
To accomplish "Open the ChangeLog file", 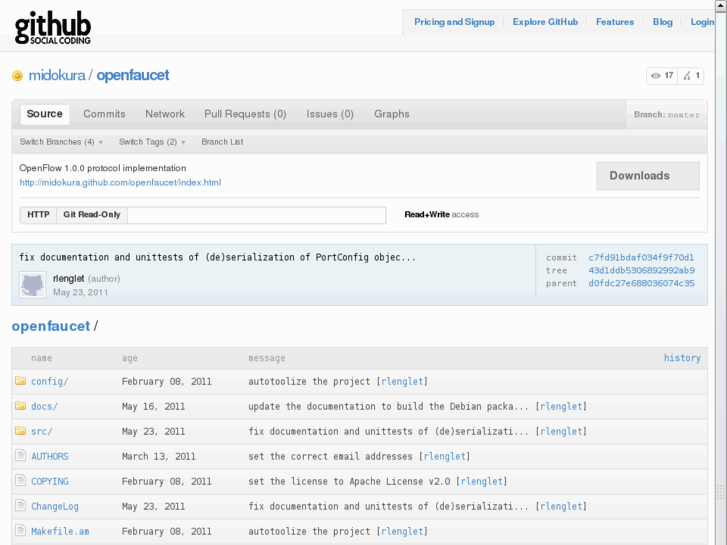I will coord(55,507).
